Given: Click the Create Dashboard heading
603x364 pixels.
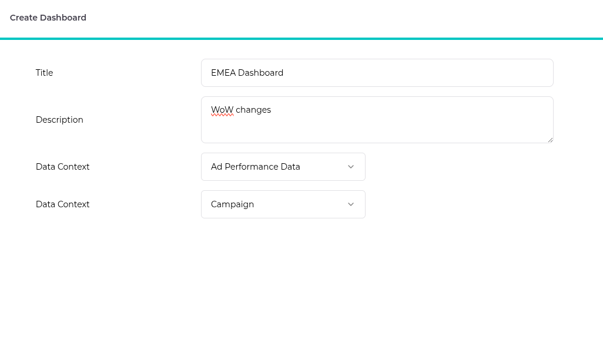Looking at the screenshot, I should coord(48,18).
